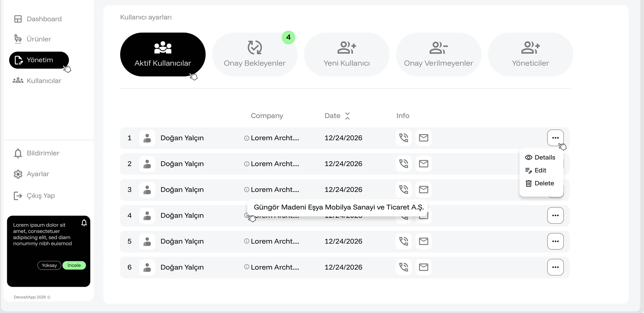Click the Company column header
Viewport: 644px width, 313px height.
[267, 116]
